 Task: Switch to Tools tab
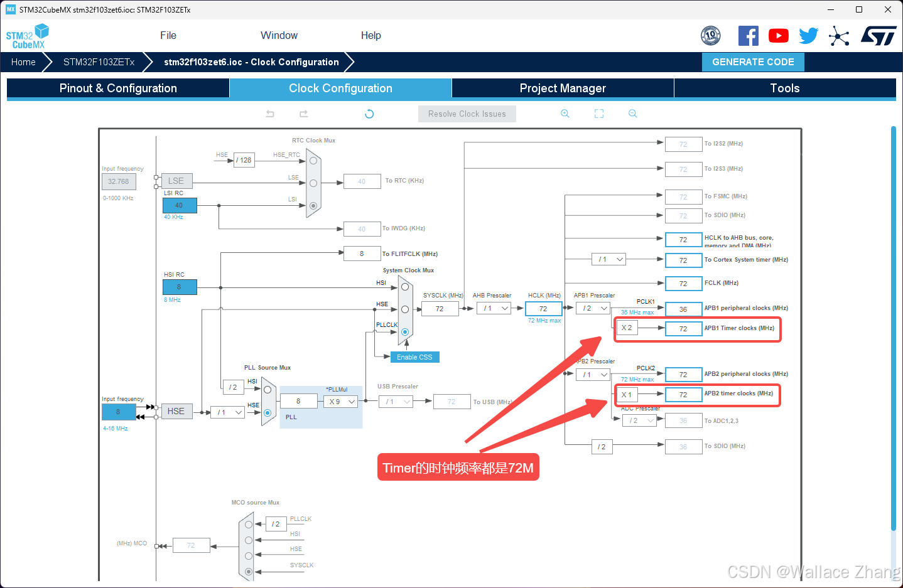[785, 88]
